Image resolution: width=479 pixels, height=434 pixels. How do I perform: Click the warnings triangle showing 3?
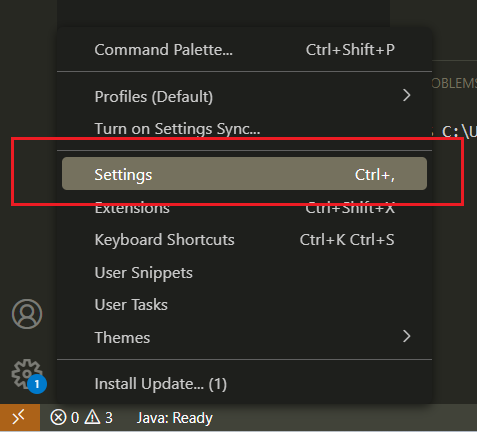click(x=92, y=418)
